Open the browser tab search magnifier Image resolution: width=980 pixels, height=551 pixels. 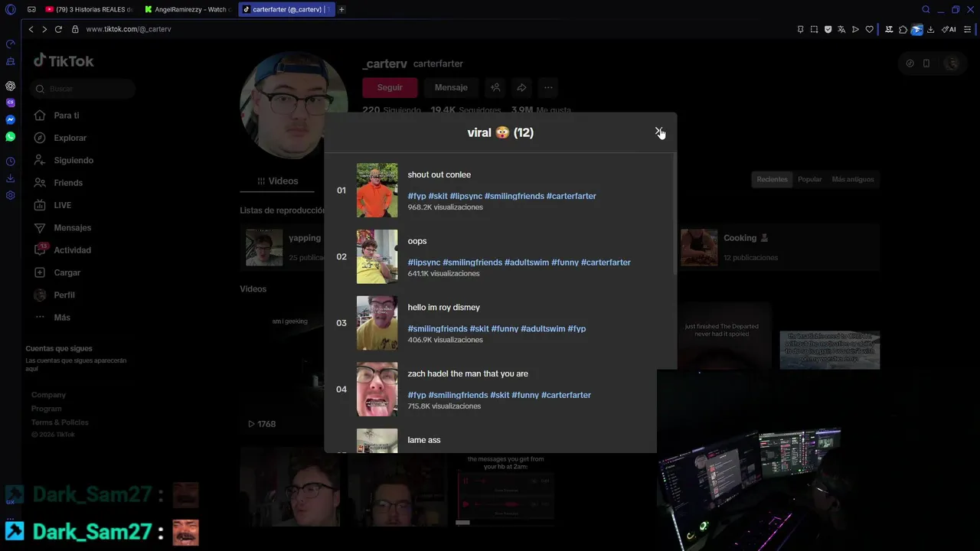(926, 9)
